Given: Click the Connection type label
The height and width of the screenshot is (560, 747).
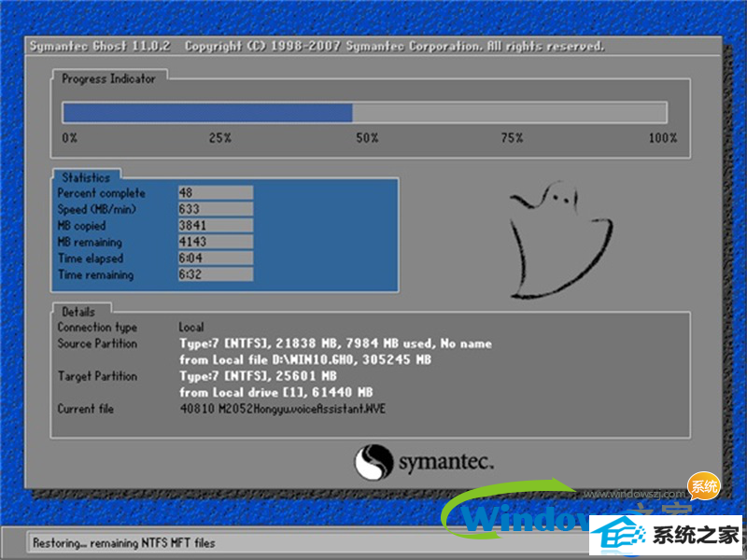Looking at the screenshot, I should coord(97,328).
